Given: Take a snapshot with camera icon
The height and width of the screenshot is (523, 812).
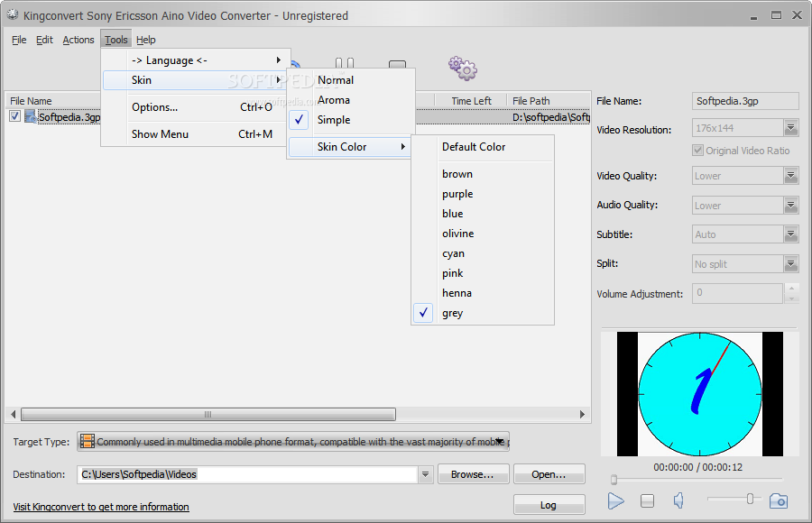Looking at the screenshot, I should [779, 500].
